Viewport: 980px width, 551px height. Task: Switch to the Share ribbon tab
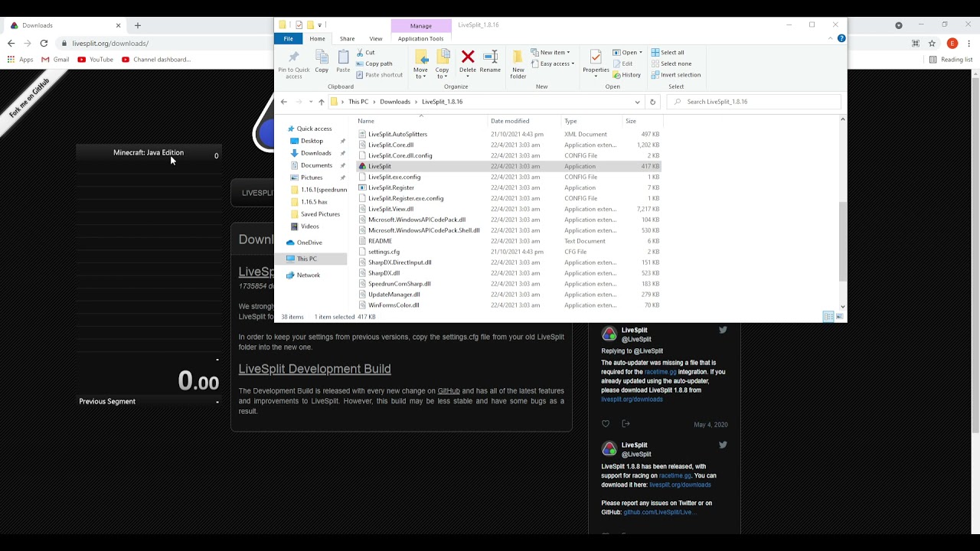coord(347,38)
